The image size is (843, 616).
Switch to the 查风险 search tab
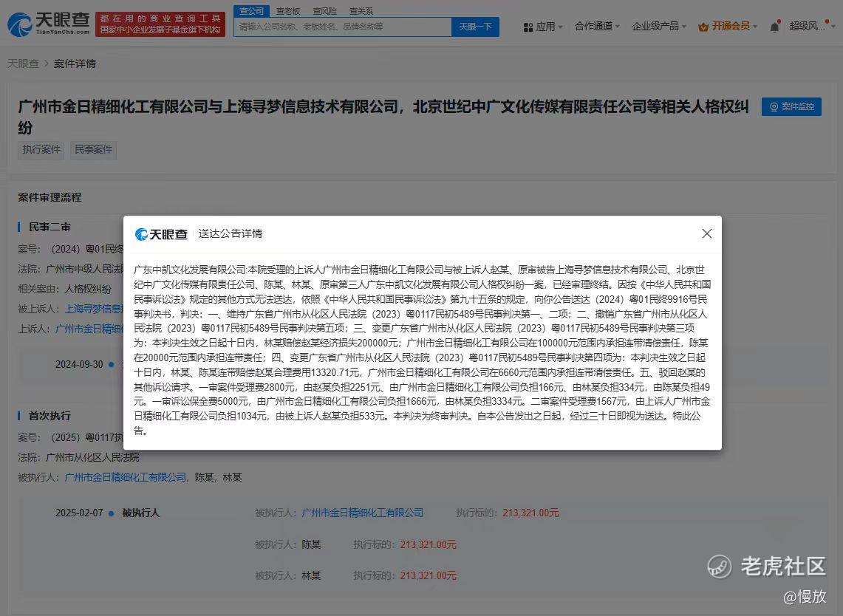(x=325, y=11)
